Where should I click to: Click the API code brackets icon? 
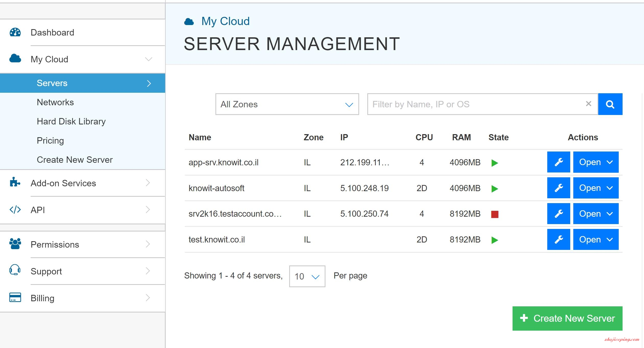click(15, 210)
